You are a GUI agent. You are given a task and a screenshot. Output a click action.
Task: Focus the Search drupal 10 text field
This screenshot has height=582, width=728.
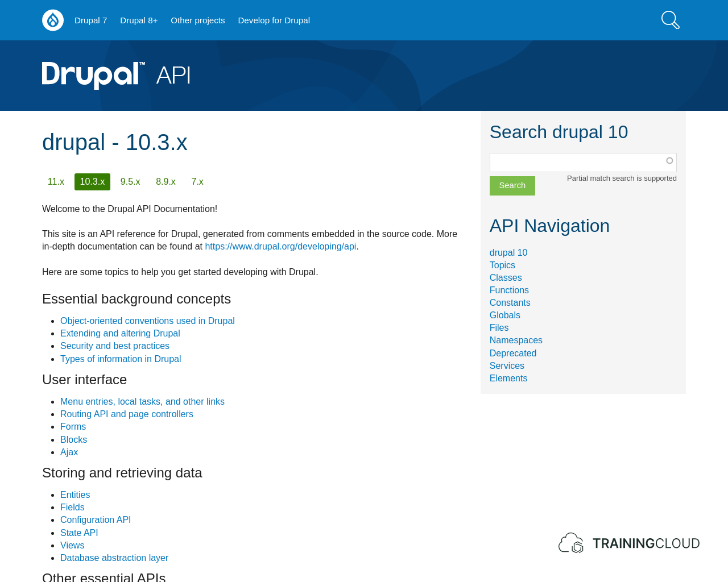click(x=583, y=163)
